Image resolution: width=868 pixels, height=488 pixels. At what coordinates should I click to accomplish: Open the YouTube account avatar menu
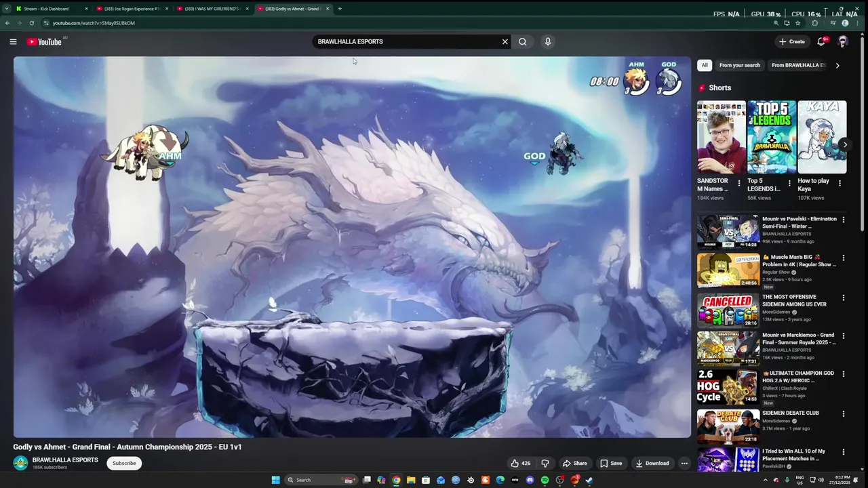(843, 41)
